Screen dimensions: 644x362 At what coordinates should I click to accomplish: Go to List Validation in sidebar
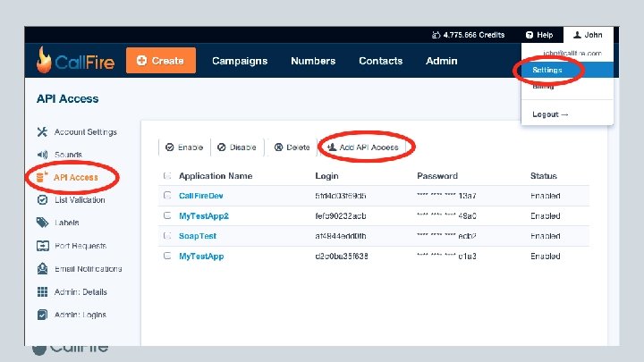point(80,200)
